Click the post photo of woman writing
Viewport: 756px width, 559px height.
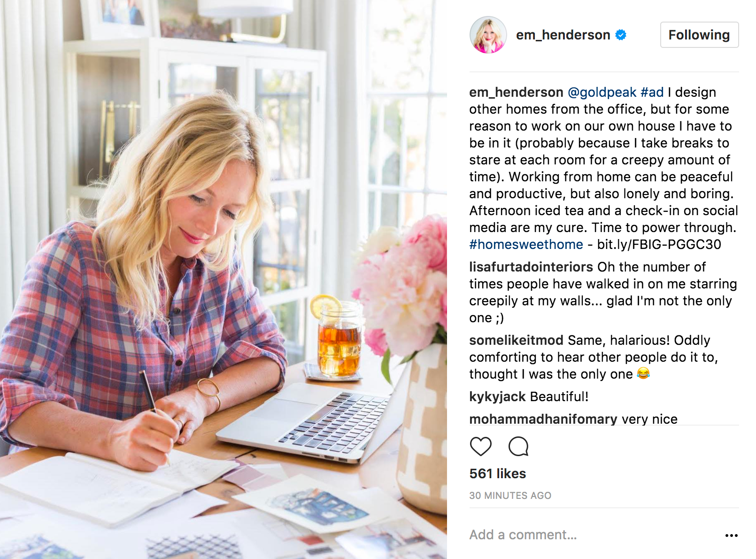(224, 279)
